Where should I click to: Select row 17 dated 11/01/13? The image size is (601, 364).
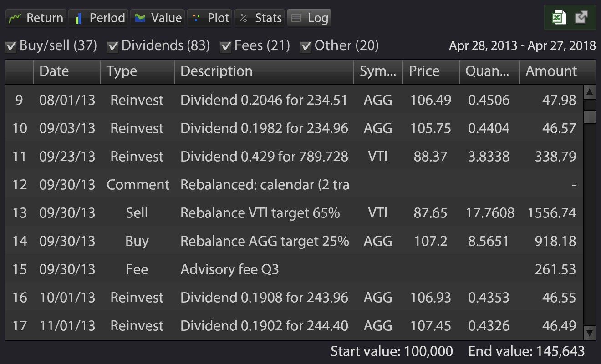[x=294, y=326]
